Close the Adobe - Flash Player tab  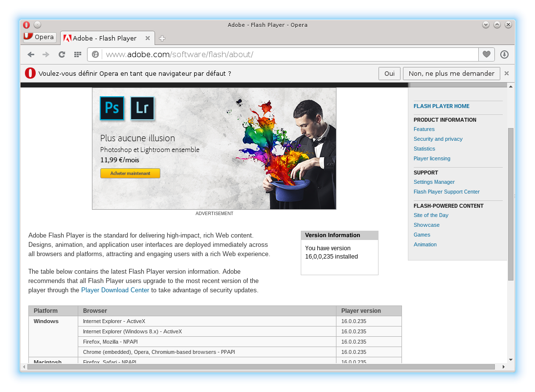pos(148,38)
